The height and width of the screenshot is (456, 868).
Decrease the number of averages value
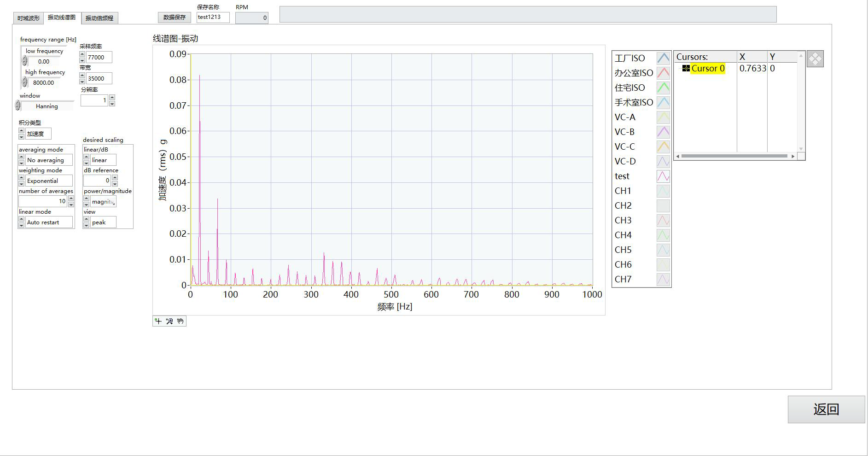71,204
